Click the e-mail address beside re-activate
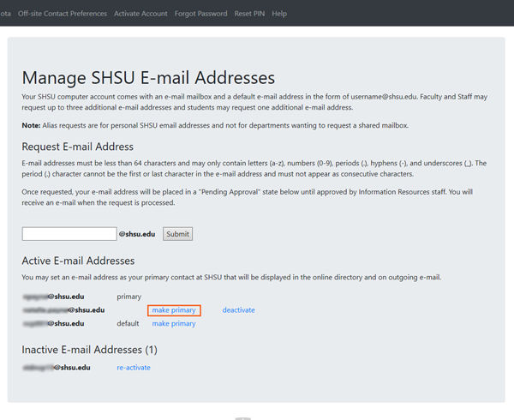This screenshot has width=514, height=420. 56,368
